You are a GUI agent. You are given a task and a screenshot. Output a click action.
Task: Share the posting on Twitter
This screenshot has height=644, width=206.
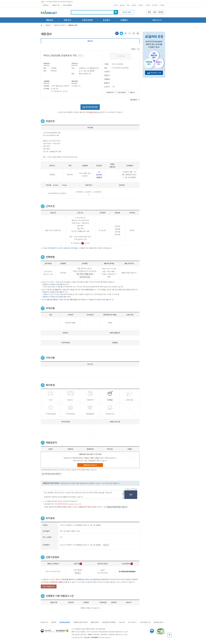[x=121, y=33]
